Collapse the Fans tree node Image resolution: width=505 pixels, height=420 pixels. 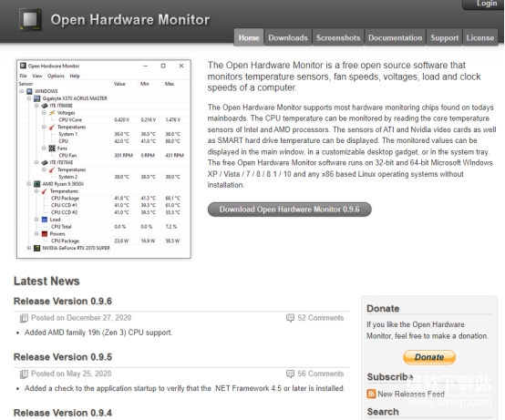coord(44,149)
